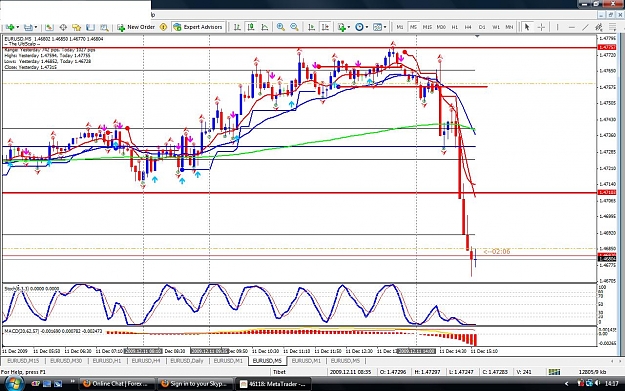Viewport: 625px width, 391px height.
Task: Open the Data Window crosshair icon
Action: [x=63, y=27]
